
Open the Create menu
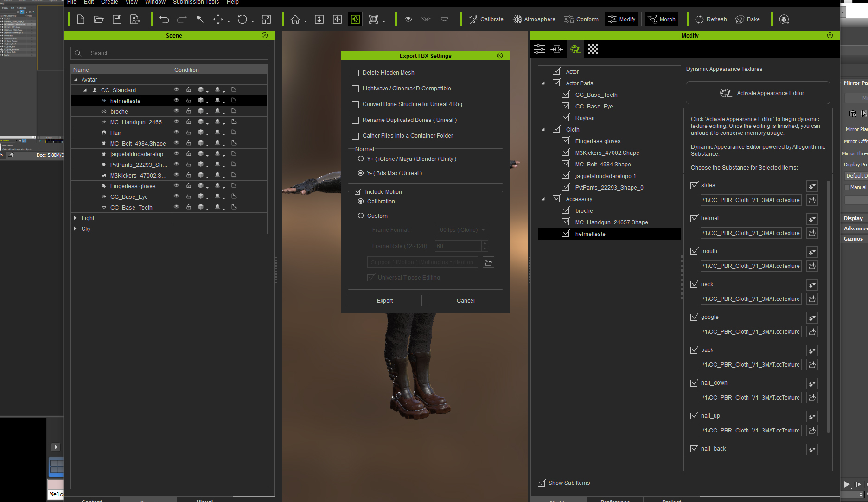(x=109, y=2)
